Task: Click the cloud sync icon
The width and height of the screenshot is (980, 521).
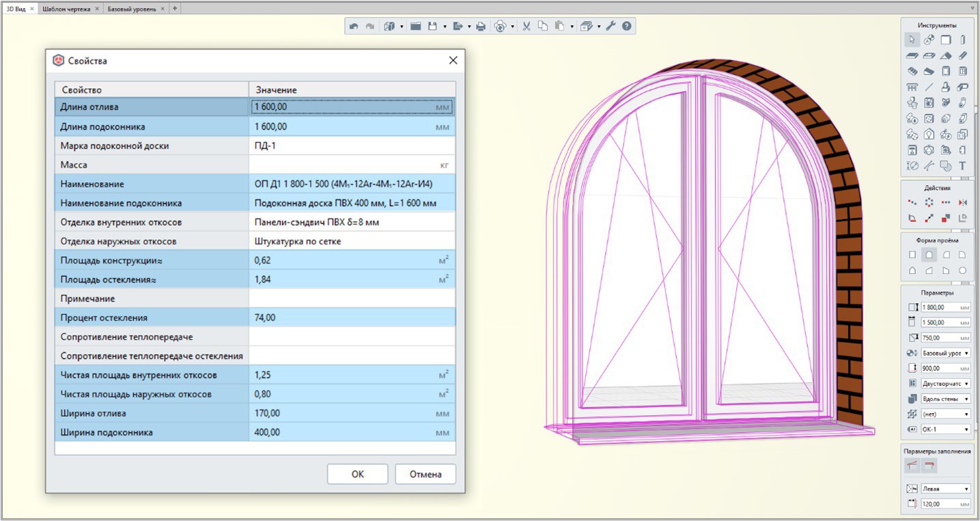Action: [x=501, y=26]
